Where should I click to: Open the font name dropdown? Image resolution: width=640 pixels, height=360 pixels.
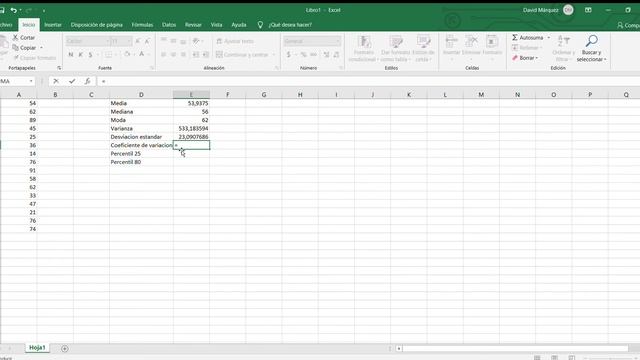point(108,41)
